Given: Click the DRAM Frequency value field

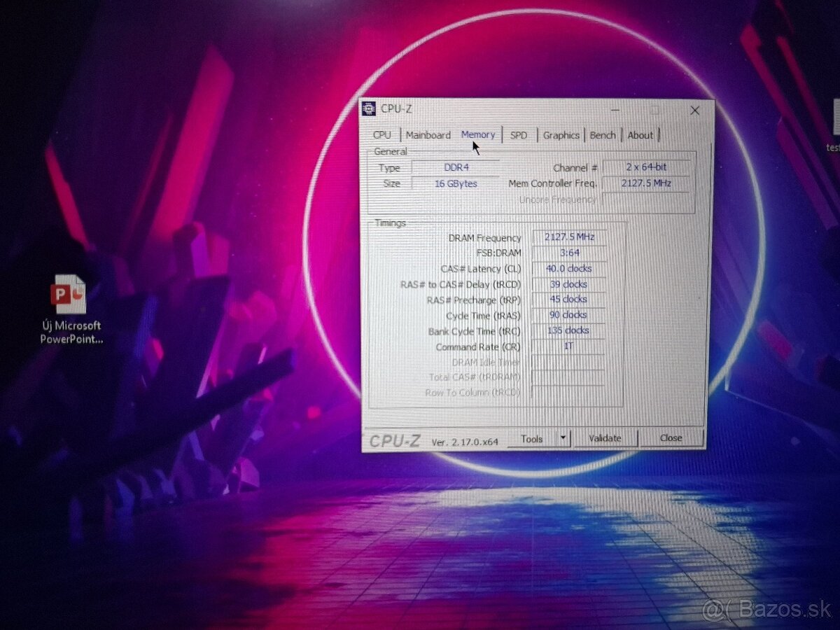Looking at the screenshot, I should click(567, 237).
